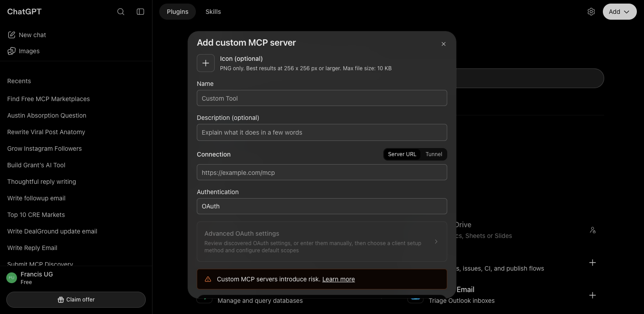Click the Images gallery icon
This screenshot has width=644, height=314.
point(12,51)
